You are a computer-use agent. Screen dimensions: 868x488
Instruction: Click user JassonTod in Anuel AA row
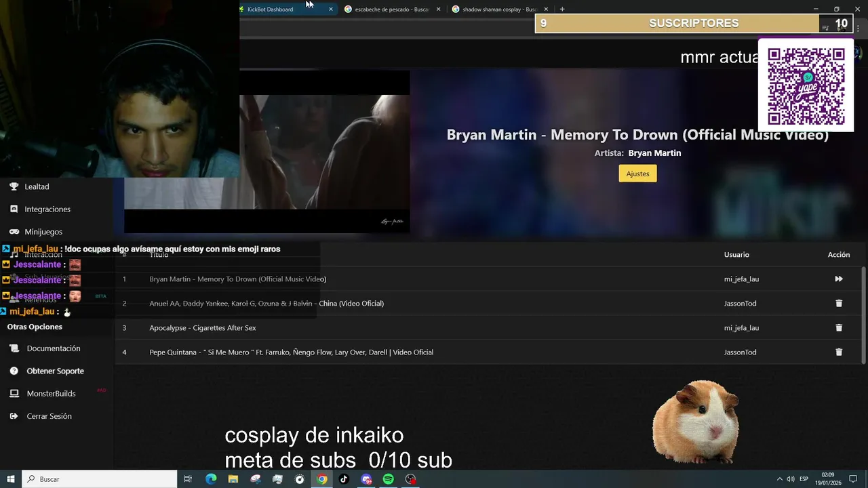coord(740,303)
